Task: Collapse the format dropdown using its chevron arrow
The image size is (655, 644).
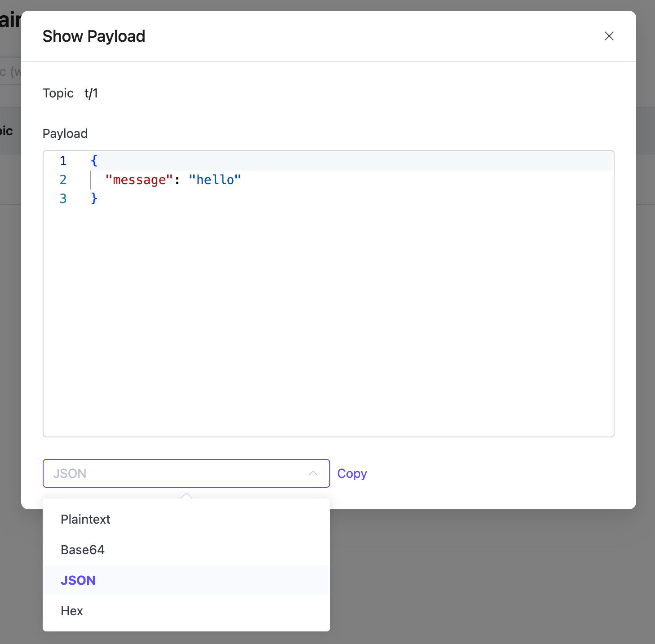Action: pos(313,473)
